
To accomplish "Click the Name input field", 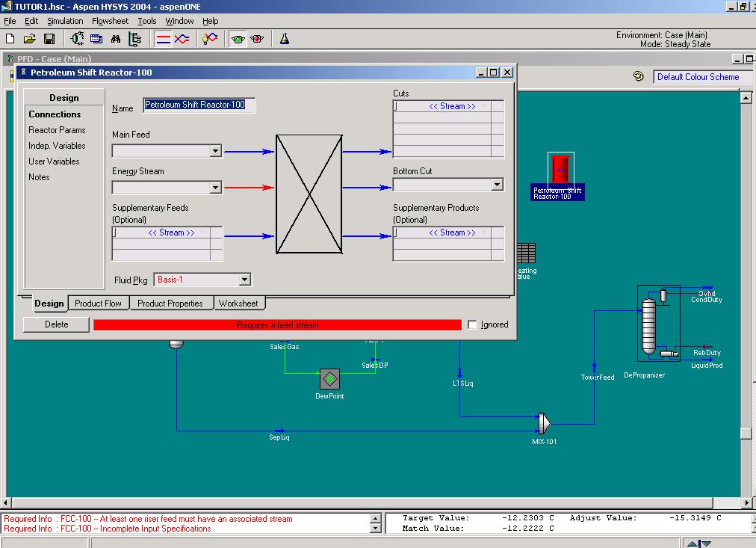I will (199, 105).
